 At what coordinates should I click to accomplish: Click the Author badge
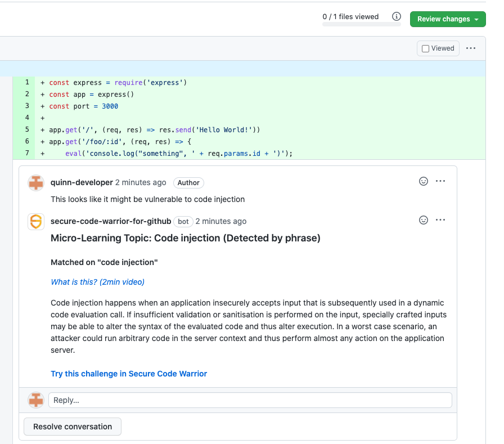(188, 183)
